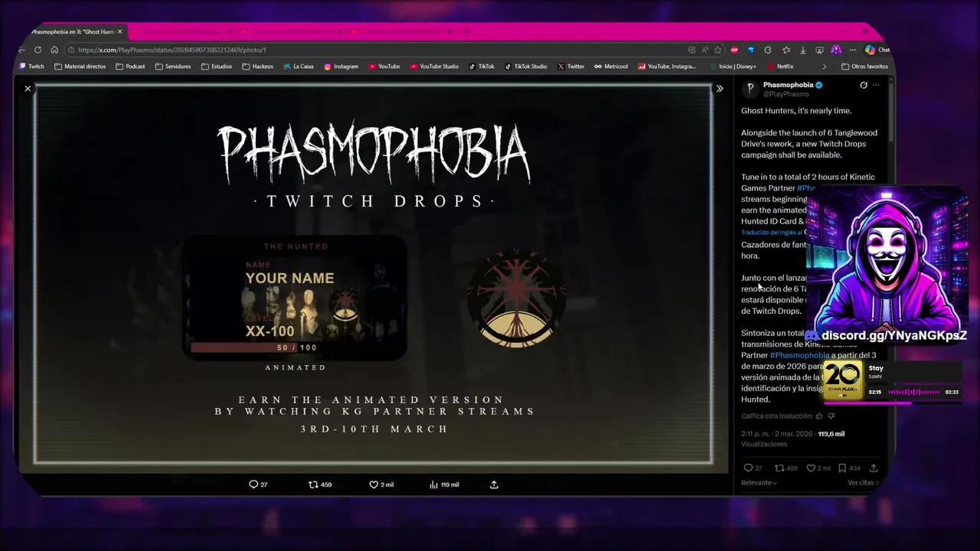The image size is (980, 551).
Task: Share the photo using upload arrow icon
Action: [494, 484]
